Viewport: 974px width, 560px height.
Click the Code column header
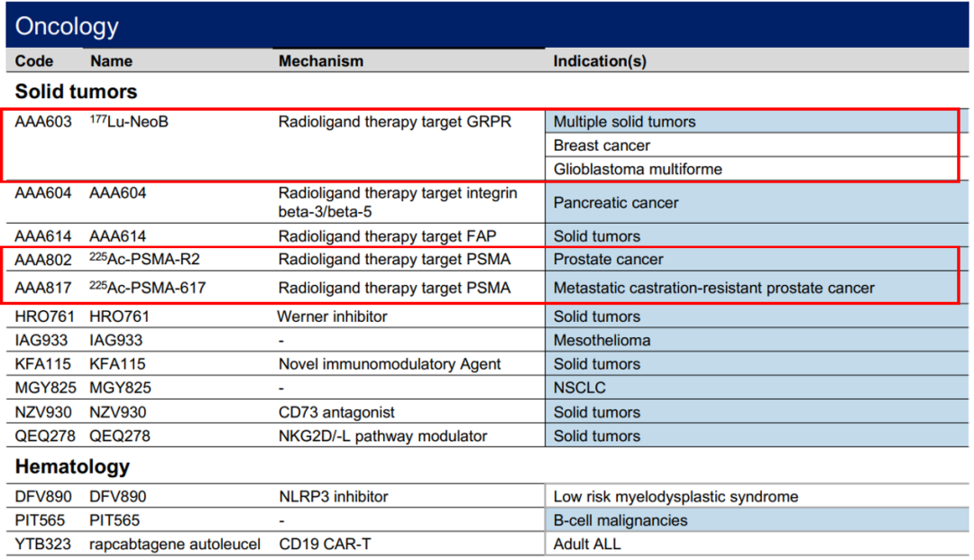pos(34,61)
